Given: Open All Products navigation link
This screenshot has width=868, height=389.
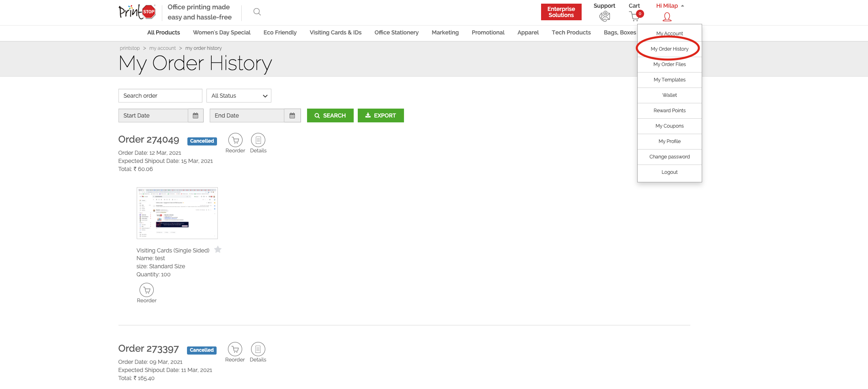Looking at the screenshot, I should tap(163, 32).
